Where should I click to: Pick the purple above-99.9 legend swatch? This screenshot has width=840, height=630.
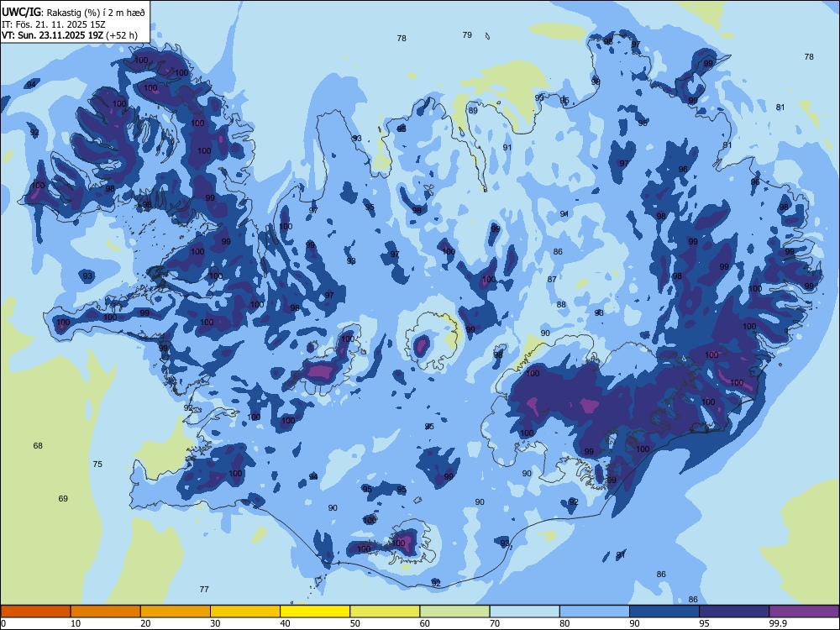(804, 612)
